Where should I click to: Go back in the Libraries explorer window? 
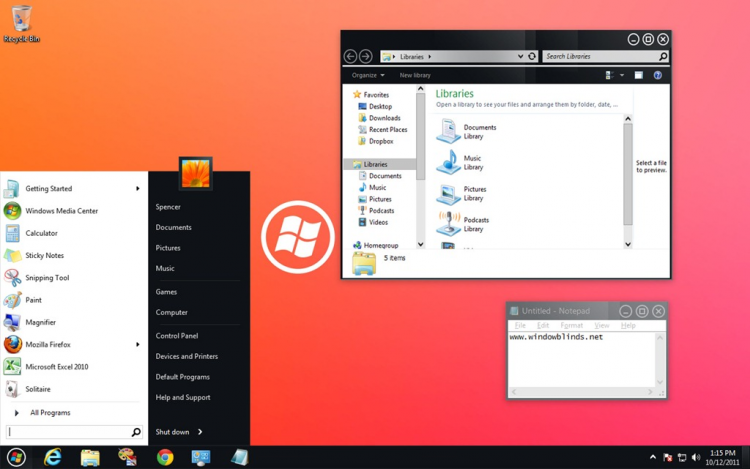pyautogui.click(x=350, y=56)
